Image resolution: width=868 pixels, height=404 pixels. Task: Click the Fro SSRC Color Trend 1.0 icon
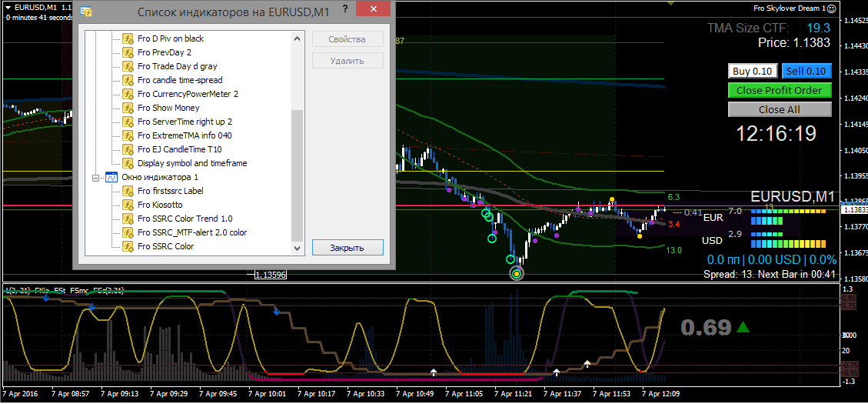coord(128,219)
